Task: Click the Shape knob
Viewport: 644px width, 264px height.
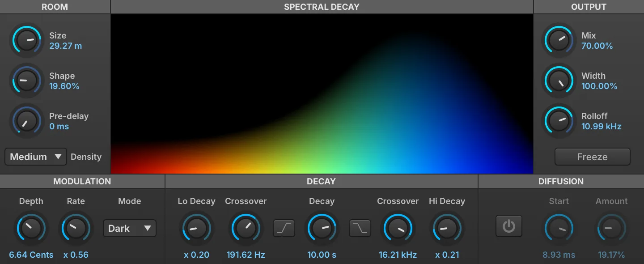Action: [26, 81]
